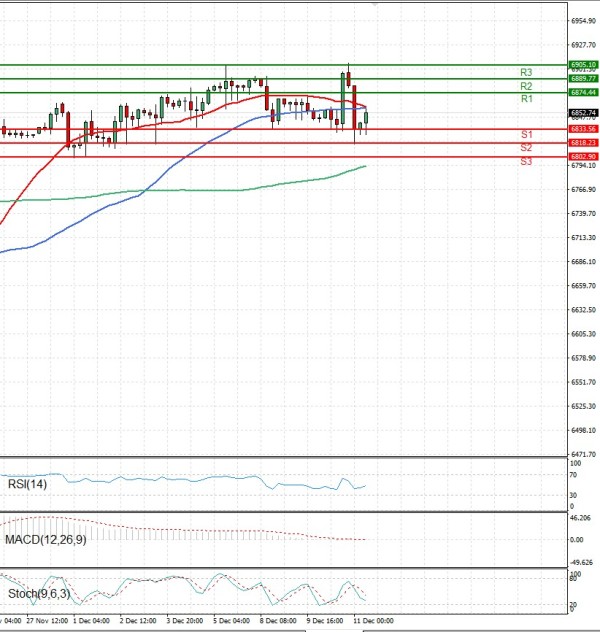The height and width of the screenshot is (632, 600).
Task: Click the 11 Dec 00:00 time label
Action: [370, 621]
